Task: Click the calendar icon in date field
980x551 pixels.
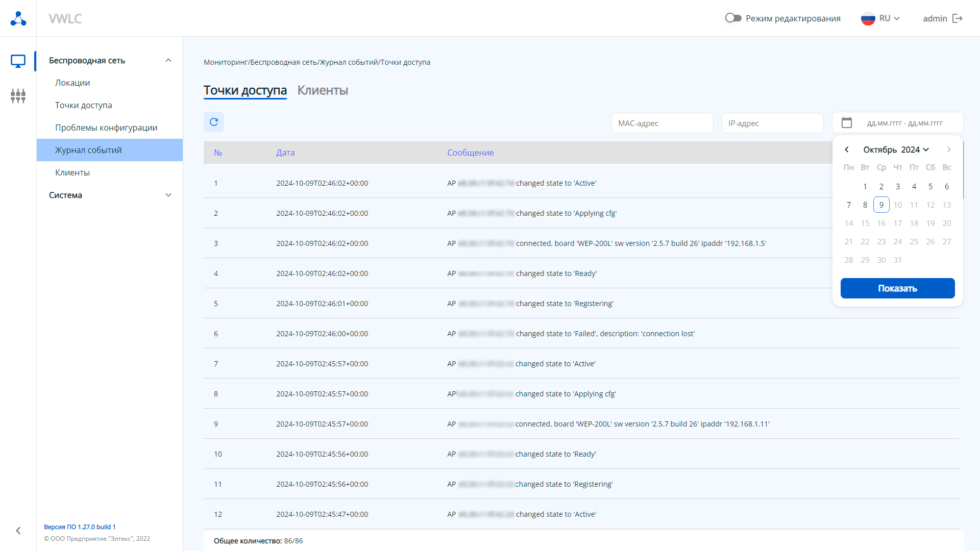Action: coord(847,123)
